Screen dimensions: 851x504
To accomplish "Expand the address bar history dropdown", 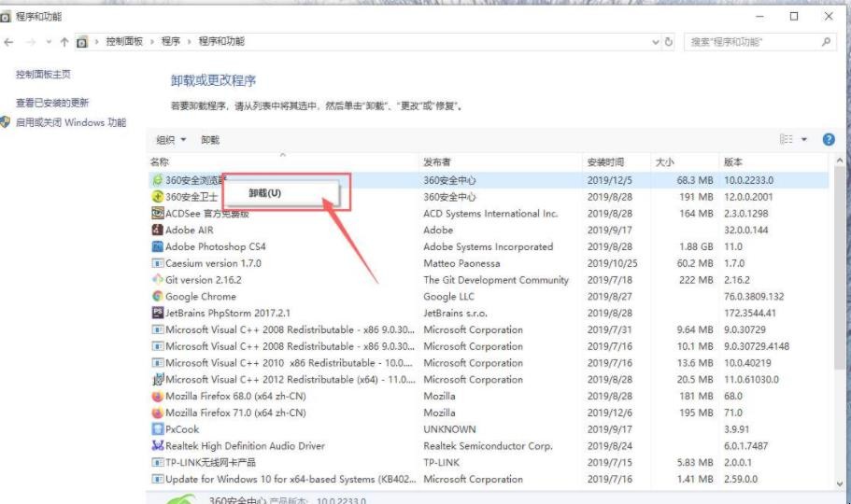I will [655, 42].
